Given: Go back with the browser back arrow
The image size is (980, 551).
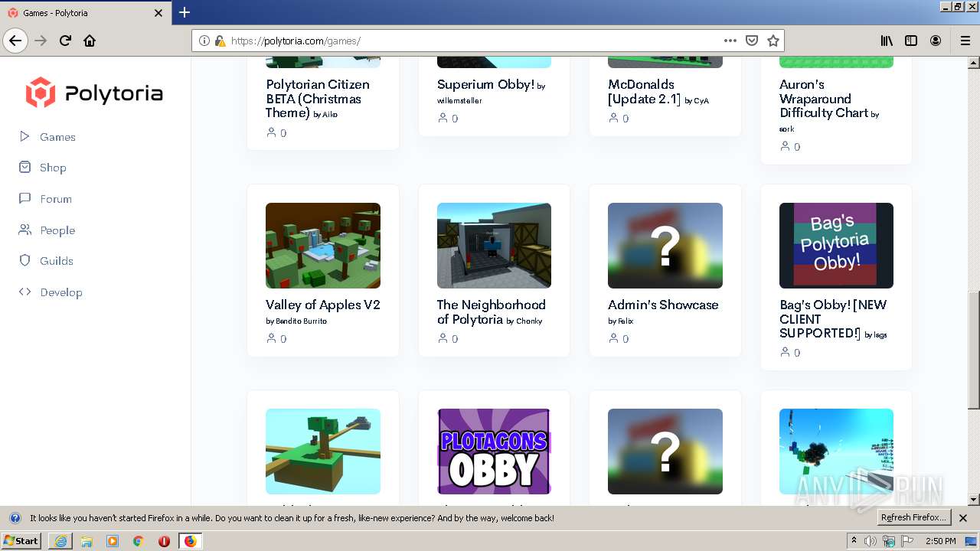Looking at the screenshot, I should click(15, 41).
